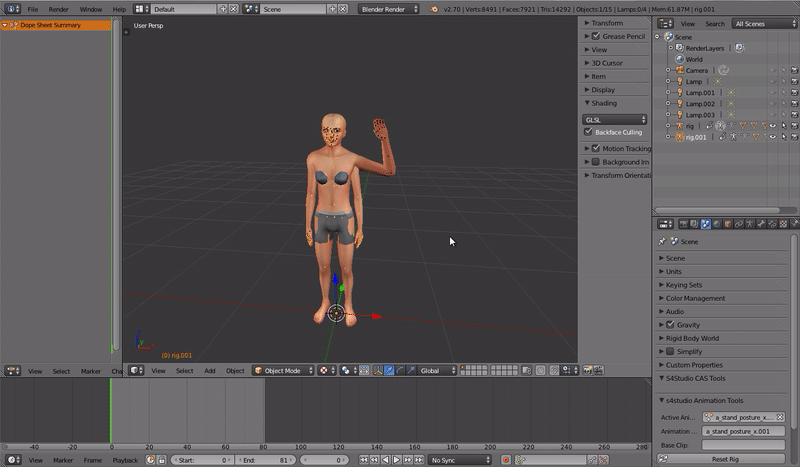
Task: Open the Global transform orientation dropdown
Action: tap(437, 371)
